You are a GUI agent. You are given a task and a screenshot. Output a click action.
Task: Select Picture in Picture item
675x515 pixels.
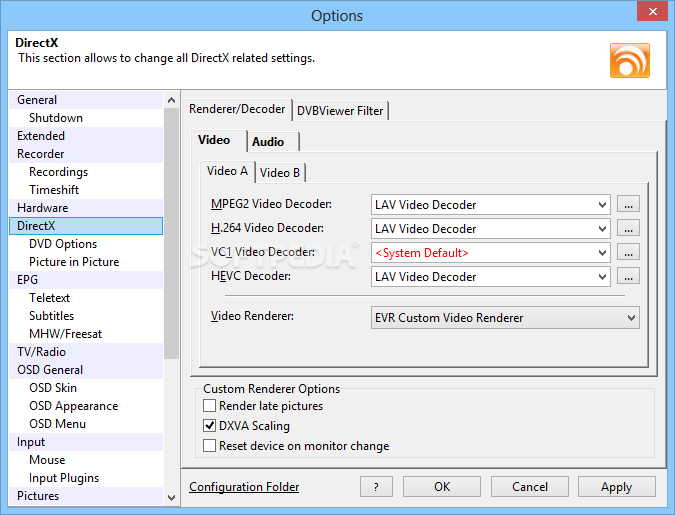pyautogui.click(x=86, y=262)
